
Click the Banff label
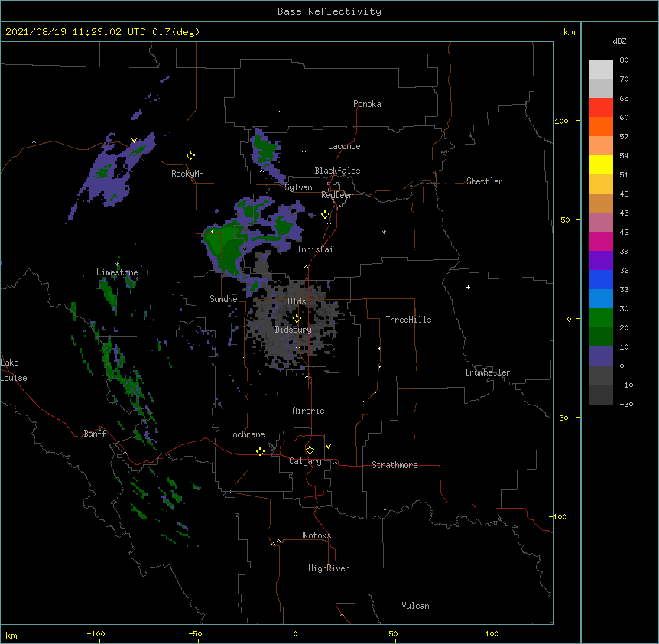95,434
